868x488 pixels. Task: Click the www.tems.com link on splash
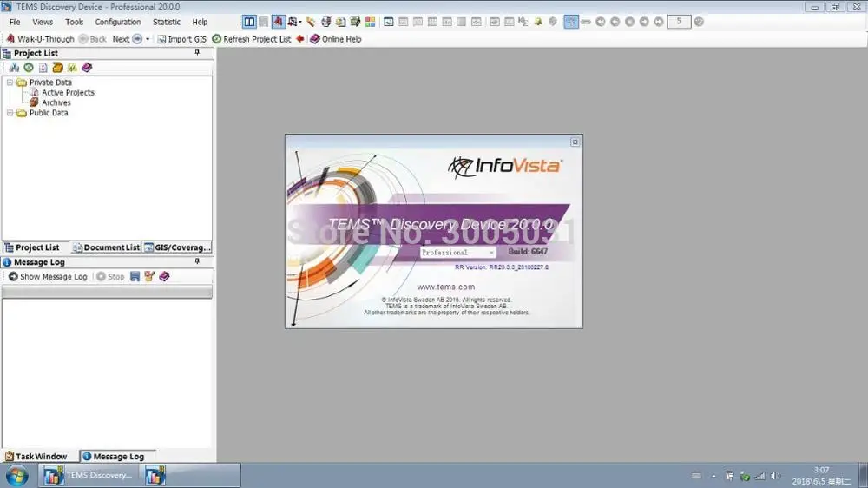pyautogui.click(x=445, y=287)
